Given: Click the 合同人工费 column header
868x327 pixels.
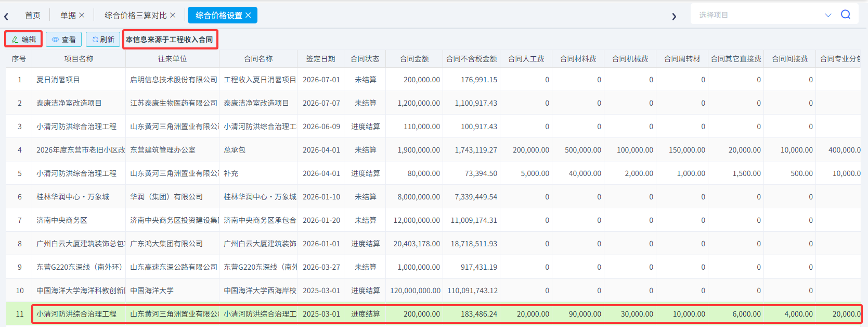Looking at the screenshot, I should point(526,59).
